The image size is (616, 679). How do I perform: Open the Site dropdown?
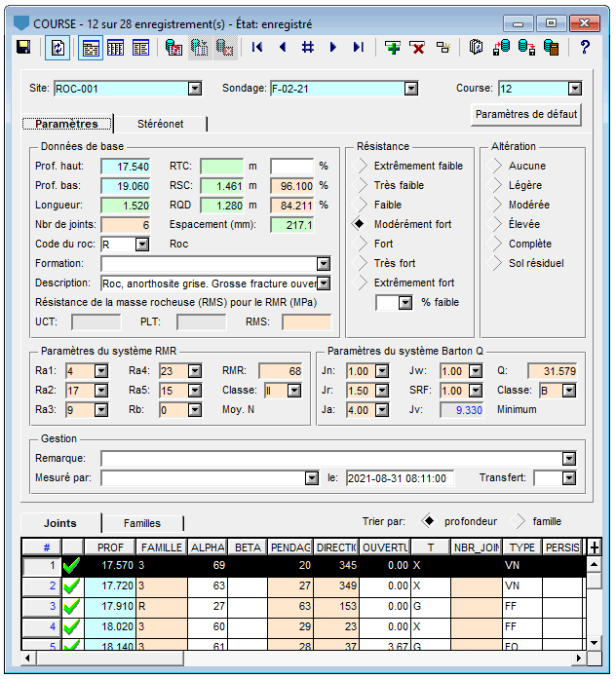coord(194,89)
